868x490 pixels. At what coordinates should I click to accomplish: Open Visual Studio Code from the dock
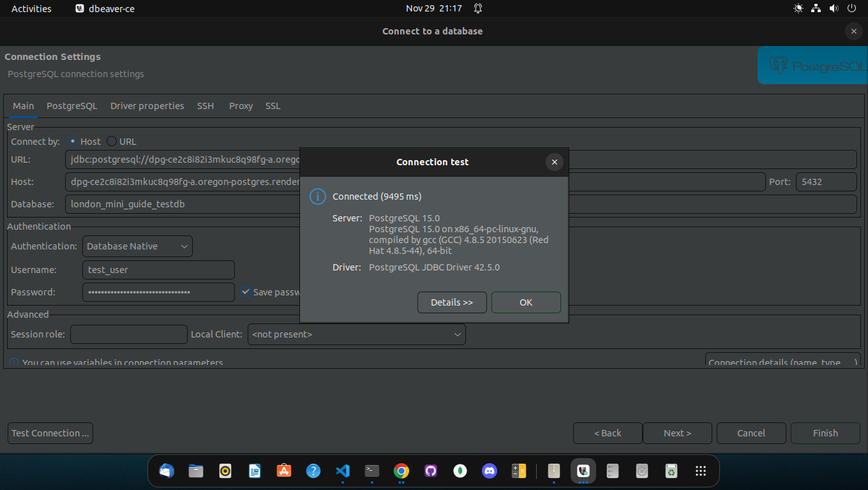343,471
